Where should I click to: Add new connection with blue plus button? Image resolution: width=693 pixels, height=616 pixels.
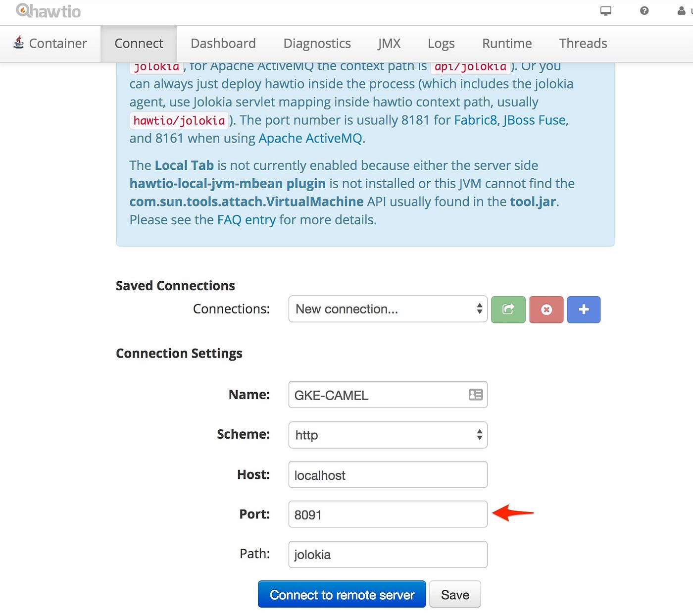584,309
